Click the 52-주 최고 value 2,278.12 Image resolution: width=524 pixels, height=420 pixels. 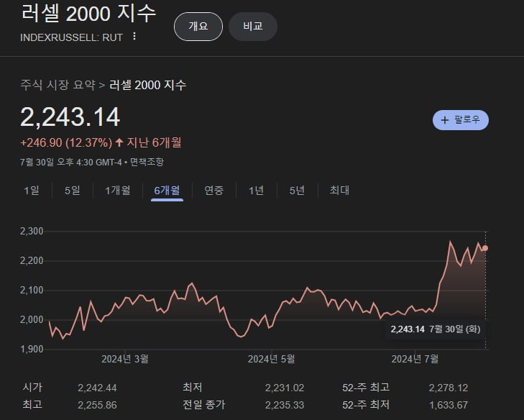coord(449,388)
